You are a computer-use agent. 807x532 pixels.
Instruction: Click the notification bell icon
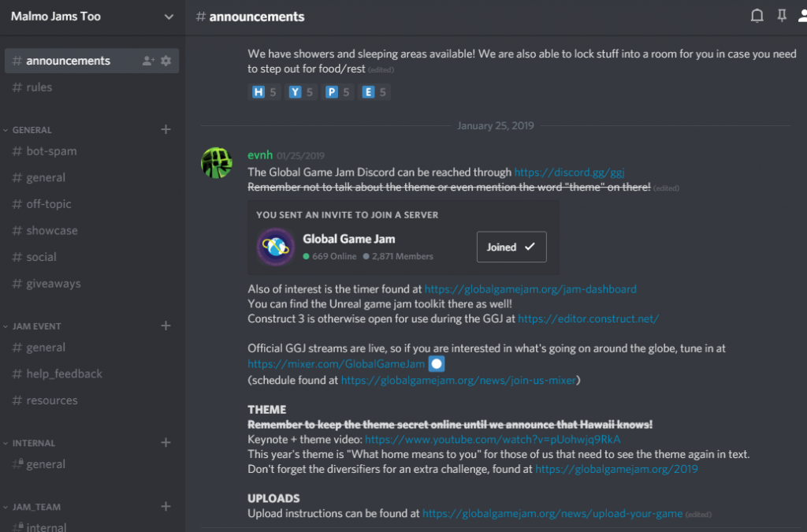tap(757, 16)
